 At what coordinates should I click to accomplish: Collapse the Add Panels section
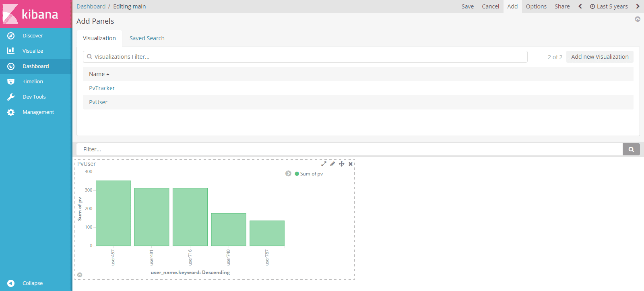coord(638,19)
